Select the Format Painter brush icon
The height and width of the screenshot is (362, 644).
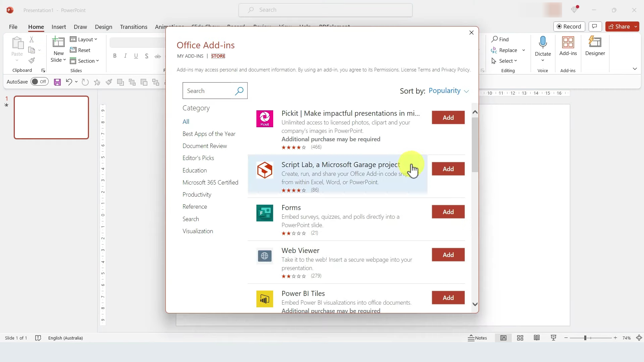[x=32, y=61]
